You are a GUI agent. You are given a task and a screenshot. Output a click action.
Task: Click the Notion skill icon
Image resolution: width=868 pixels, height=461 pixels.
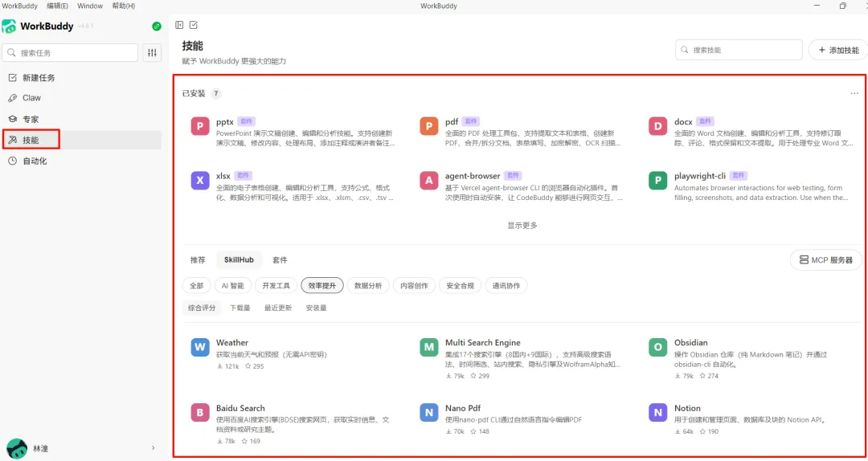click(657, 413)
